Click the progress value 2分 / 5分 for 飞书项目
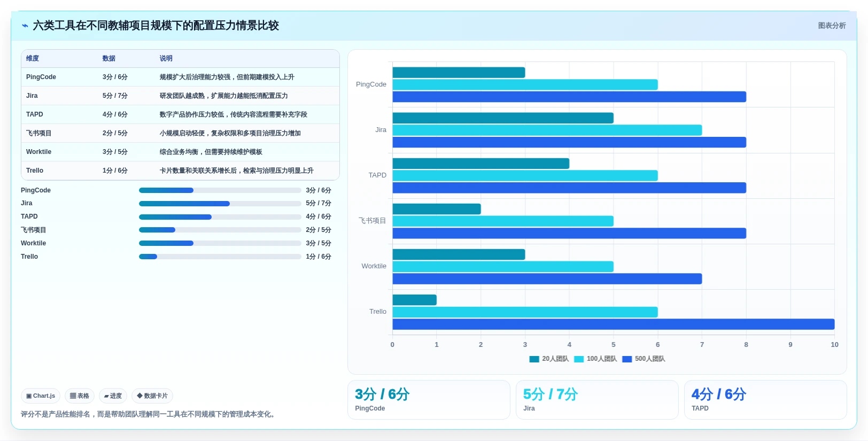This screenshot has width=868, height=441. click(x=319, y=230)
